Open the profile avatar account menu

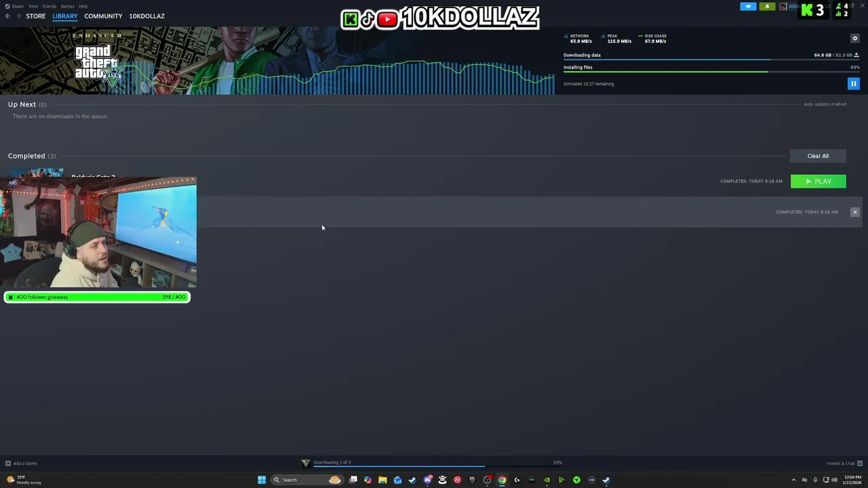tap(783, 7)
